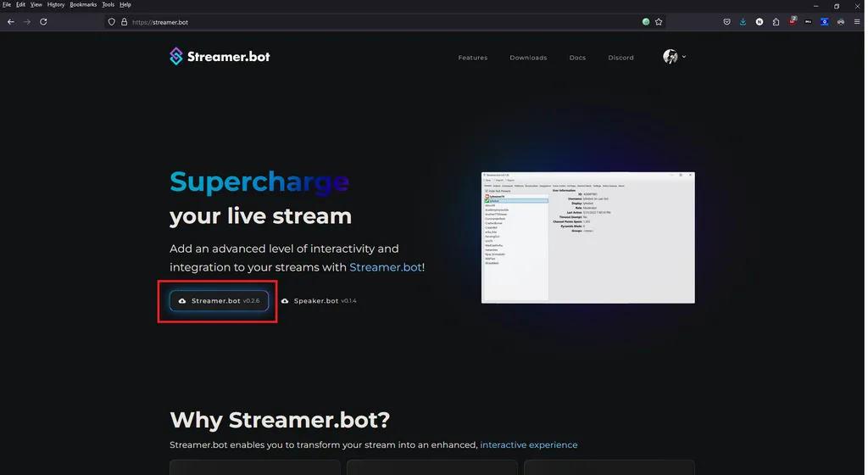Viewport: 868px width, 475px height.
Task: Open the Firefox hamburger application menu
Action: (857, 22)
